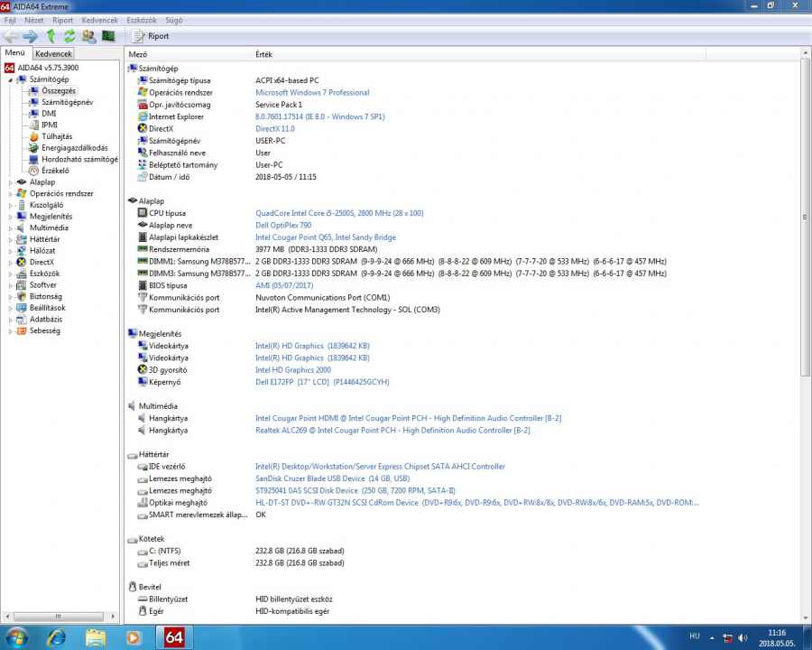The image size is (812, 650).
Task: Open Internet Explorer from taskbar
Action: 57,637
